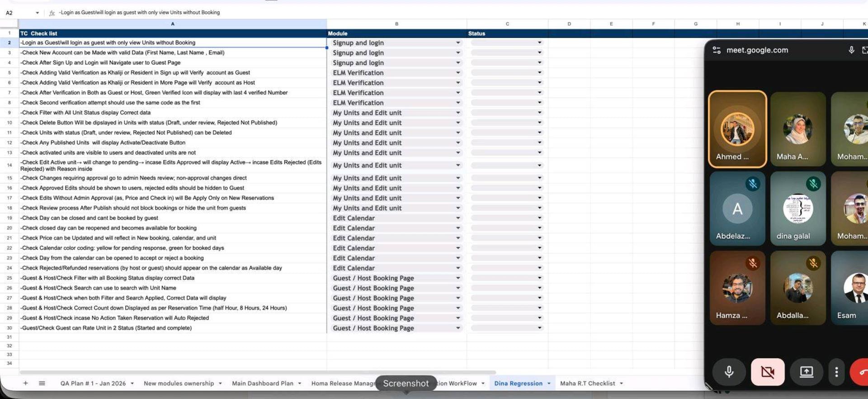868x399 pixels.
Task: Click microphone icon in meet.google.com header
Action: point(851,50)
